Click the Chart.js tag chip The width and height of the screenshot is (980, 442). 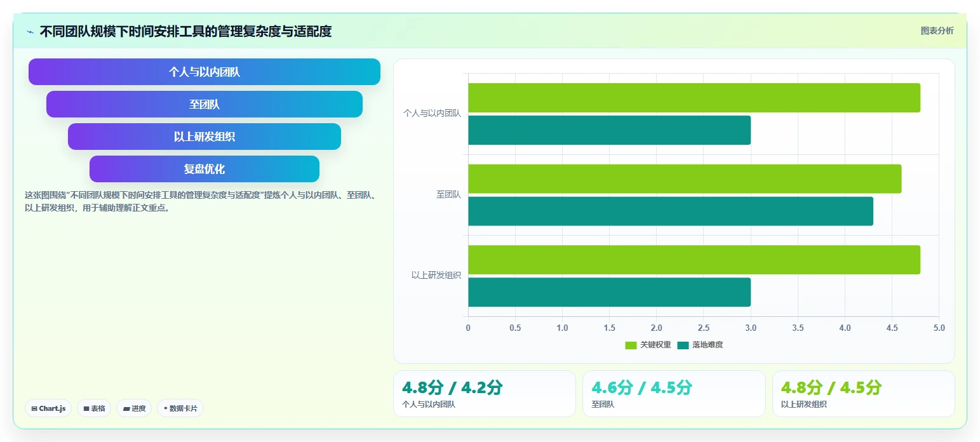coord(48,408)
